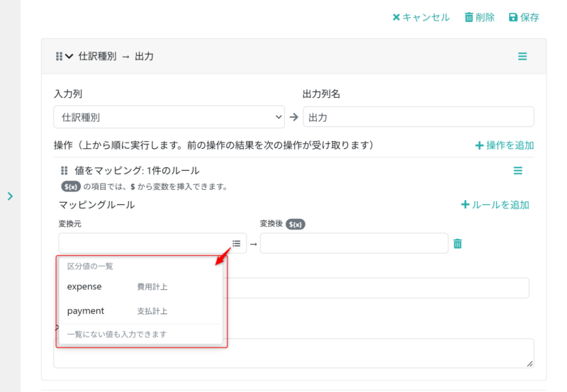Expand the left sidebar chevron

pos(10,196)
